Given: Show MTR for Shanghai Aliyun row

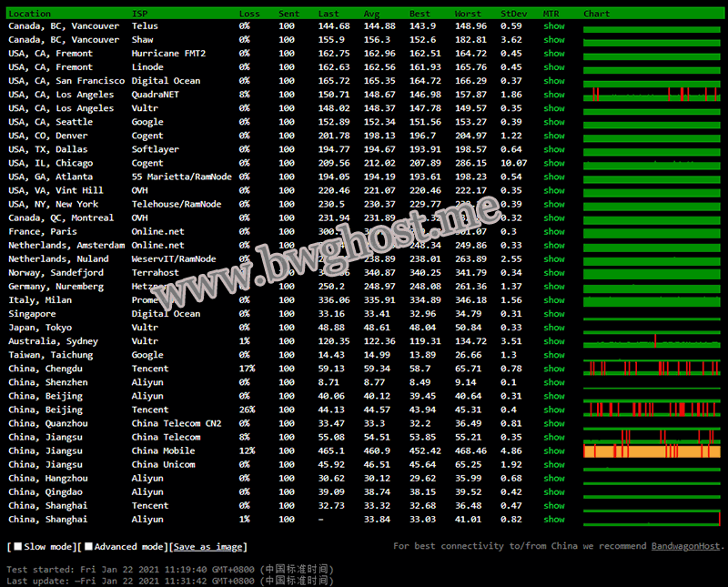Looking at the screenshot, I should (x=554, y=520).
